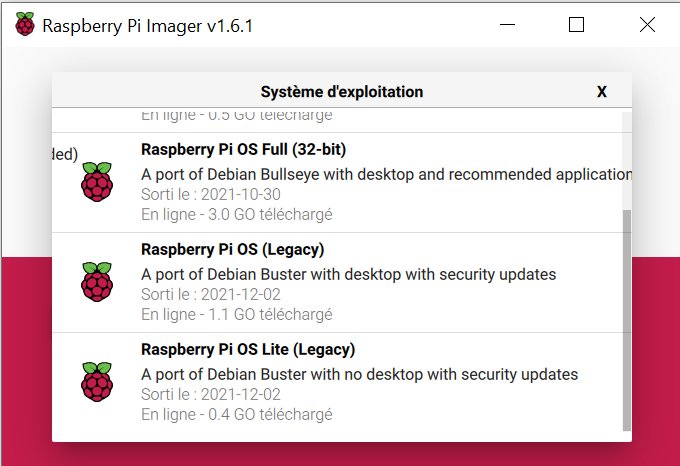Click the 0.4 GO téléchargé size line
This screenshot has width=680, height=466.
tap(237, 414)
